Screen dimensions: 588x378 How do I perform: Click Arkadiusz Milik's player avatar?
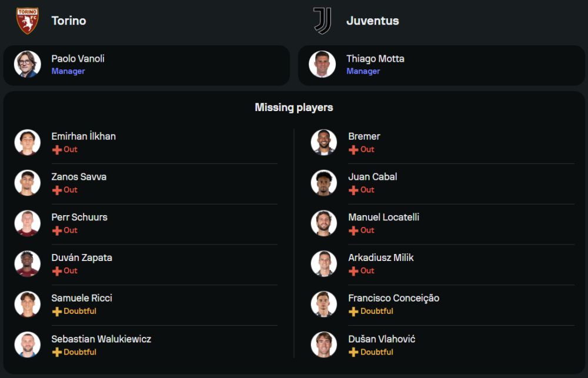click(x=323, y=264)
